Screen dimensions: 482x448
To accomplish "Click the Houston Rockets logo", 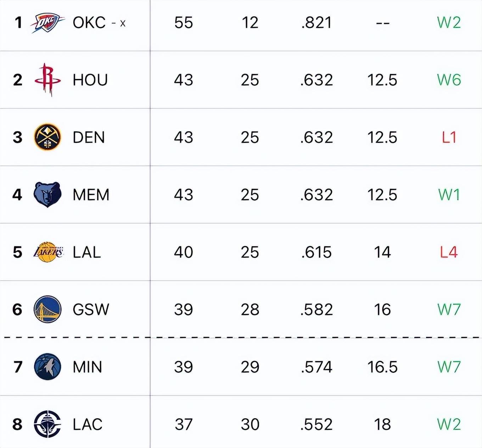I will [x=47, y=80].
